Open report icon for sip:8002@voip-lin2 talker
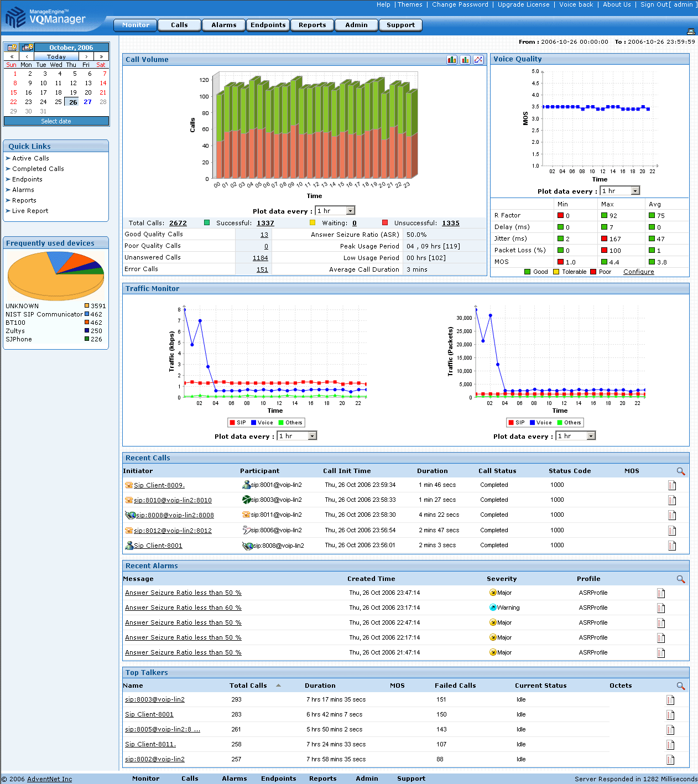 pos(670,760)
